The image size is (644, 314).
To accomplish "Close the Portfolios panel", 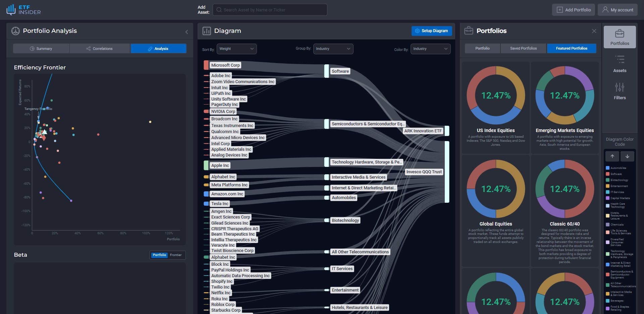I will coord(594,31).
